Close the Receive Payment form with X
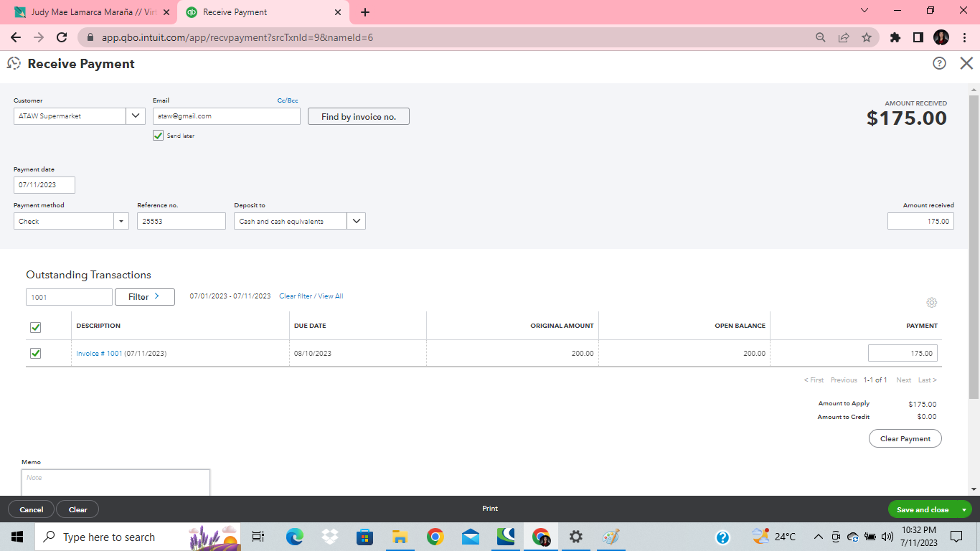This screenshot has width=980, height=551. point(966,63)
